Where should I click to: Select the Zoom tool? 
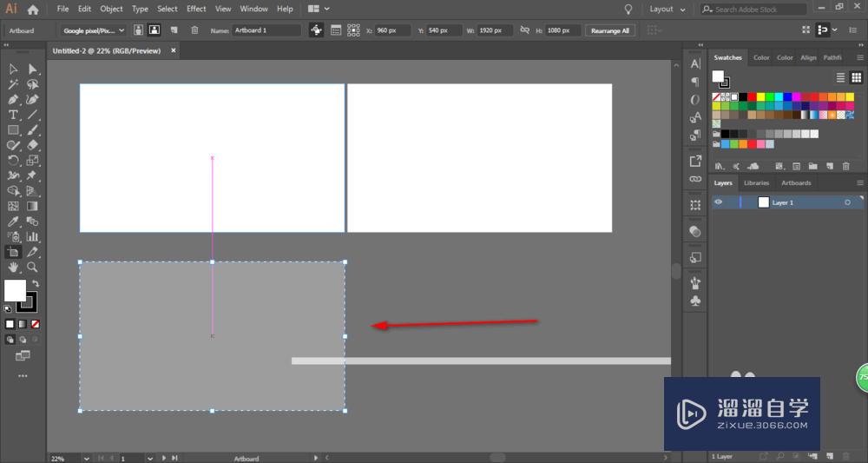click(x=33, y=267)
